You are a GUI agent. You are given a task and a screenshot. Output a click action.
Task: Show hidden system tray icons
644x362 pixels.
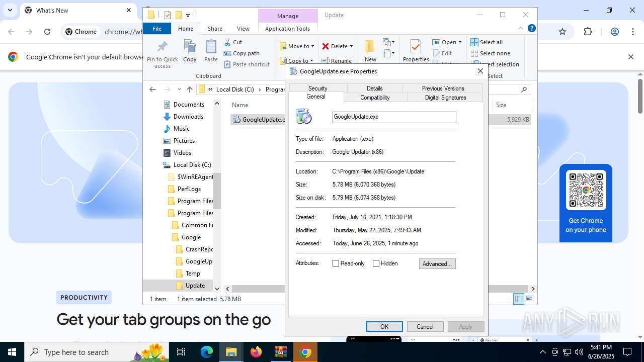point(542,352)
